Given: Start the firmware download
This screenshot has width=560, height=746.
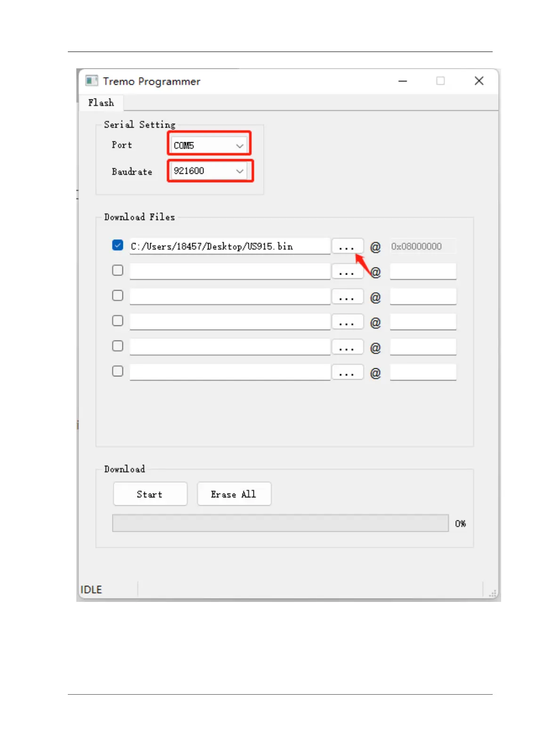Looking at the screenshot, I should pos(150,494).
